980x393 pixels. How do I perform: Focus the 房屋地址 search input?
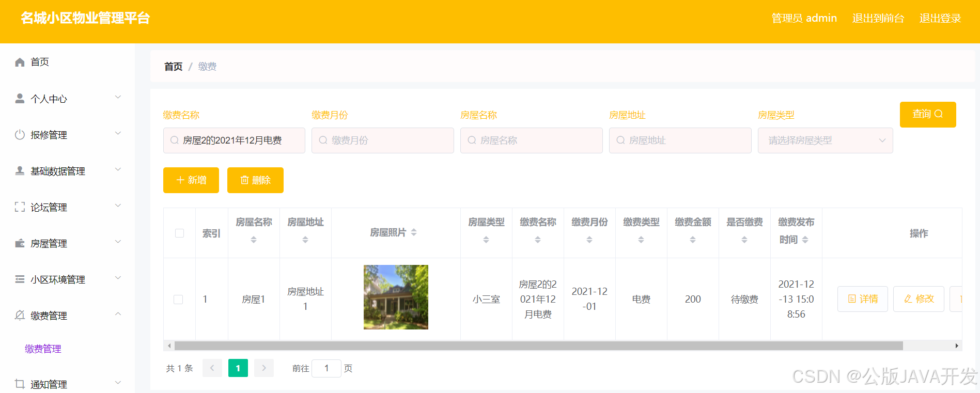pyautogui.click(x=680, y=140)
